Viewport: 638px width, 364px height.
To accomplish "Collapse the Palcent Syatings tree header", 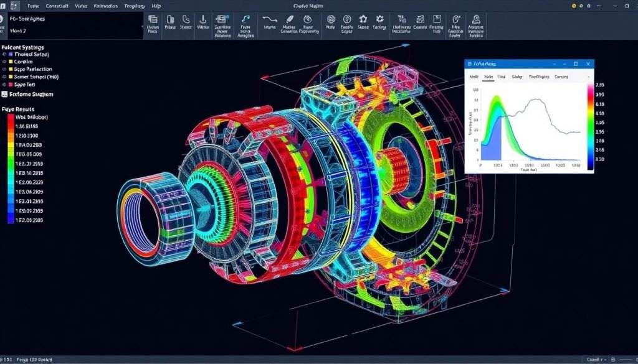I will click(x=22, y=47).
